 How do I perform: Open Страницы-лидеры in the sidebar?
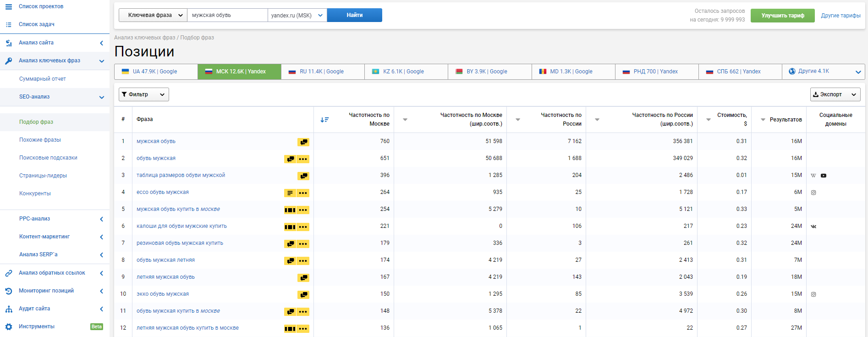[43, 176]
